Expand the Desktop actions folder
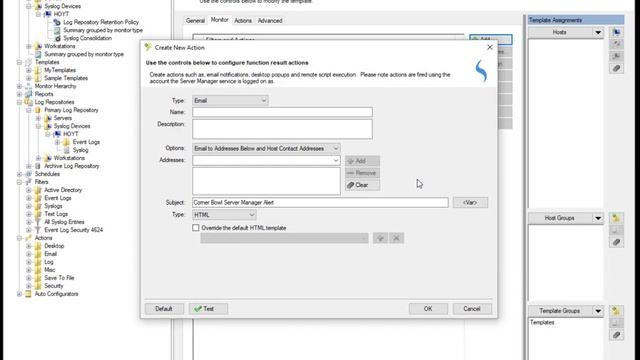 29,246
